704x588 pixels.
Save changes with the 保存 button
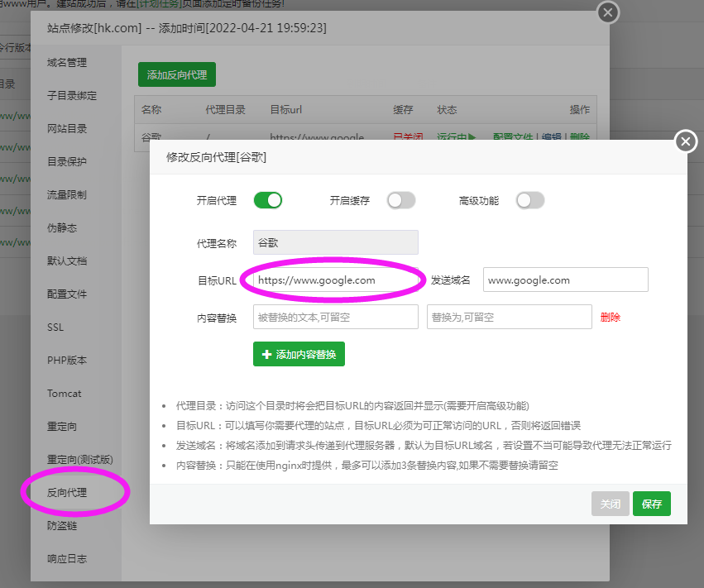tap(652, 504)
